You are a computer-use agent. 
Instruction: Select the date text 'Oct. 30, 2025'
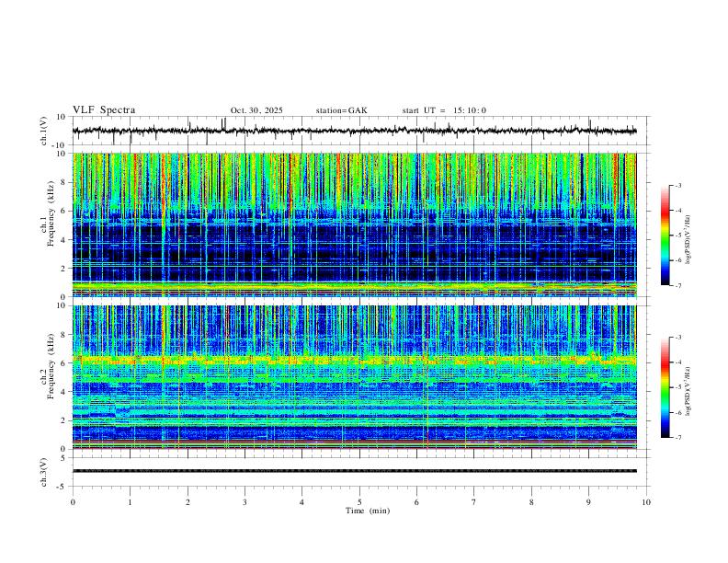256,110
